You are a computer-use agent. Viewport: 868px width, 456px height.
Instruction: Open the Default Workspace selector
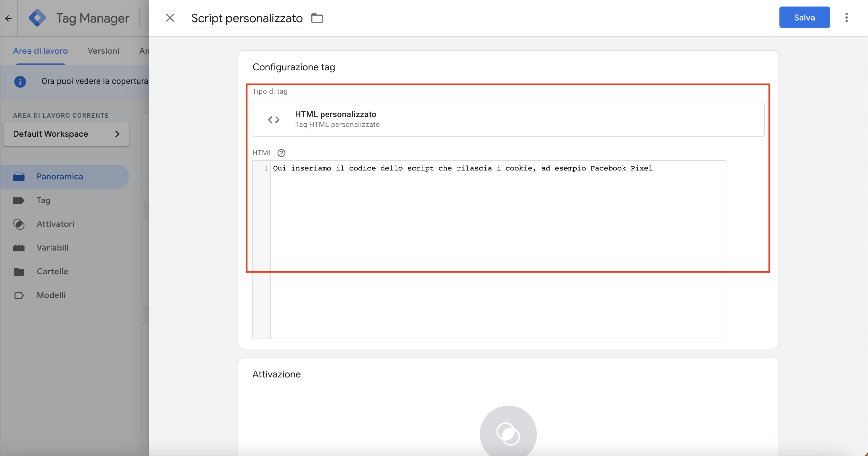tap(66, 134)
